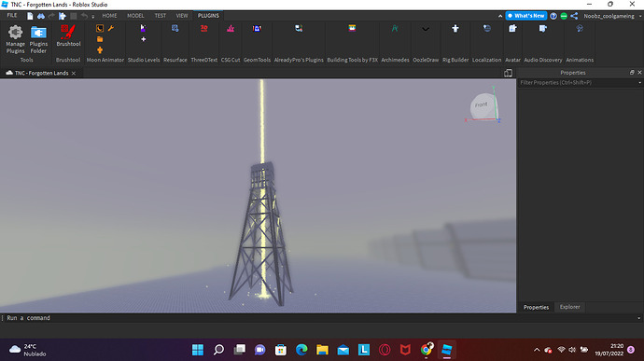Switch to the Explorer bottom tab
Image resolution: width=644 pixels, height=361 pixels.
tap(569, 307)
